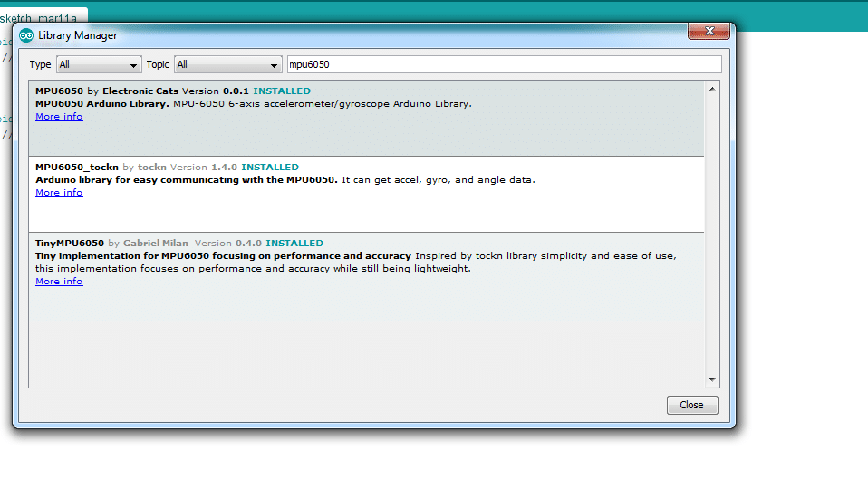Click the search field containing mpu6050
Image resolution: width=868 pixels, height=479 pixels.
[x=503, y=64]
